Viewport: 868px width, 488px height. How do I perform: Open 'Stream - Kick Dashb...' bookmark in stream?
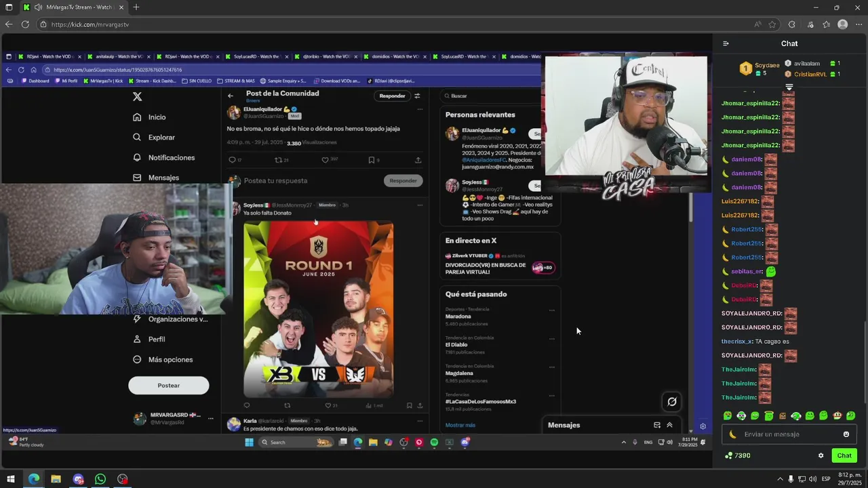click(152, 81)
